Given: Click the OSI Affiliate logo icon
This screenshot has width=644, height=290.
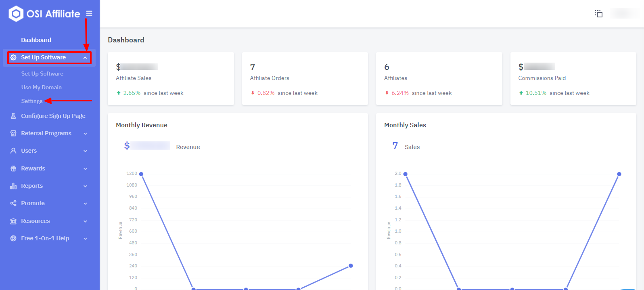Looking at the screenshot, I should 16,14.
